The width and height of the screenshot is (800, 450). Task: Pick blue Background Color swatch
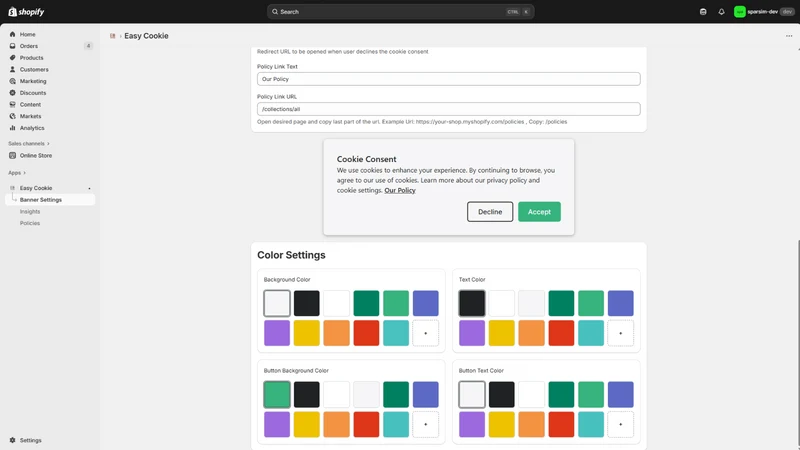[426, 303]
